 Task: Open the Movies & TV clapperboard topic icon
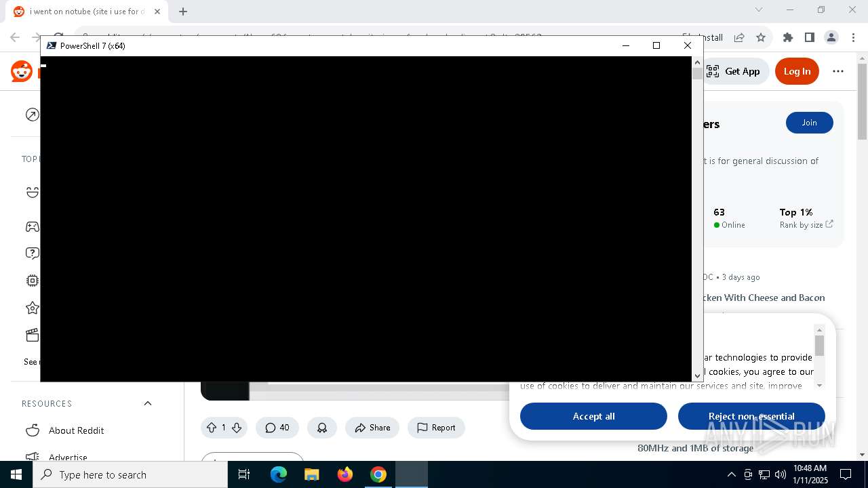(x=32, y=335)
